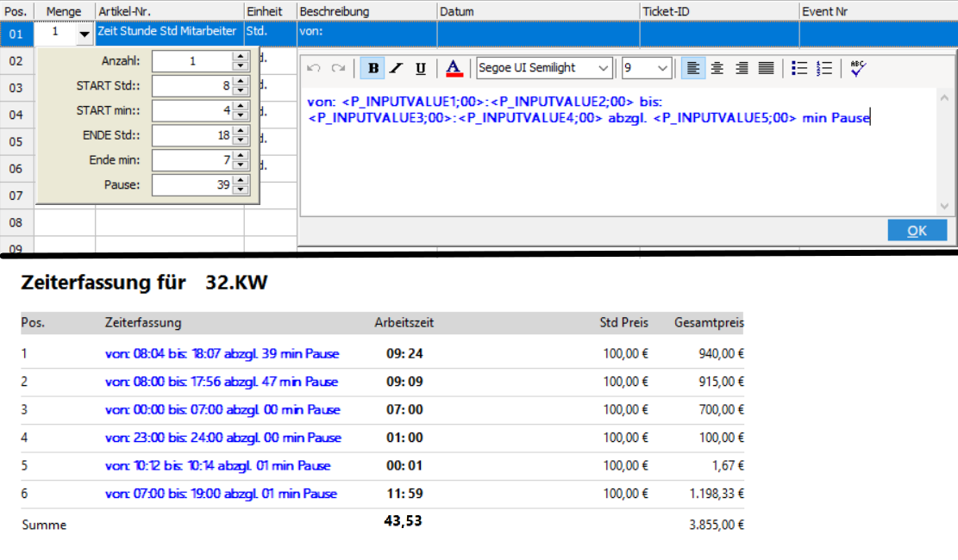Click the Summe value 43,53
Viewport: 958px width, 560px height.
(x=403, y=521)
